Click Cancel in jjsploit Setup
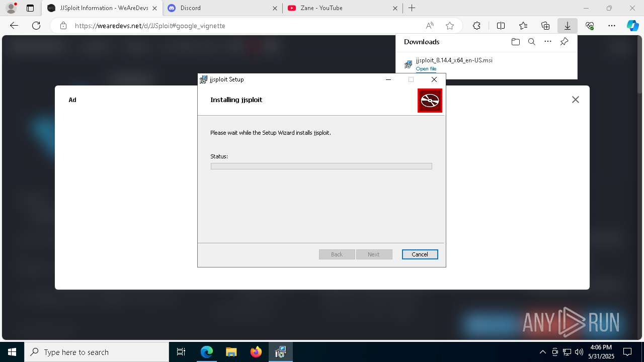Image resolution: width=644 pixels, height=362 pixels. [x=420, y=254]
